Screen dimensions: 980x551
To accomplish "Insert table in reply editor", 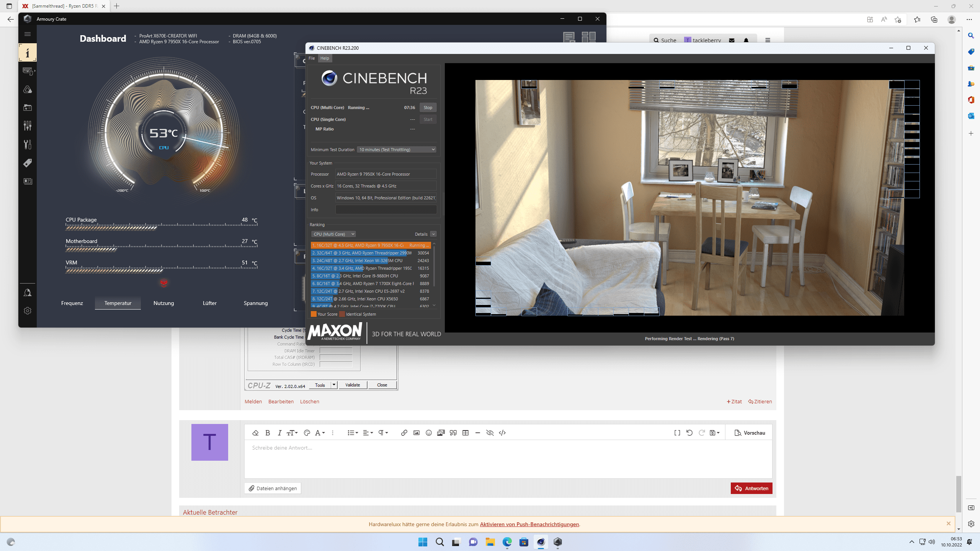I will pyautogui.click(x=465, y=433).
